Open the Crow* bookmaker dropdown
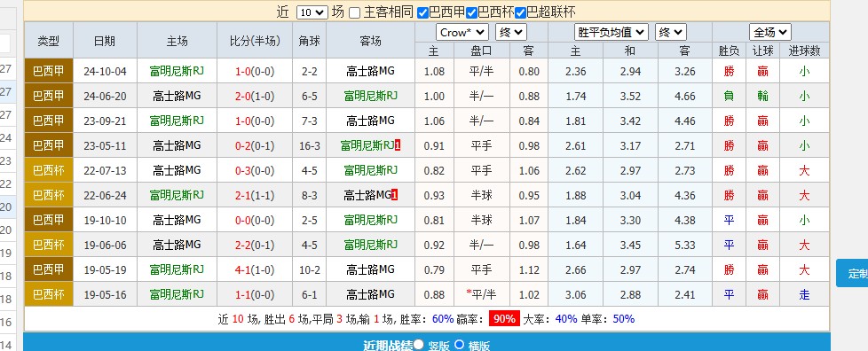The image size is (868, 351). [462, 32]
